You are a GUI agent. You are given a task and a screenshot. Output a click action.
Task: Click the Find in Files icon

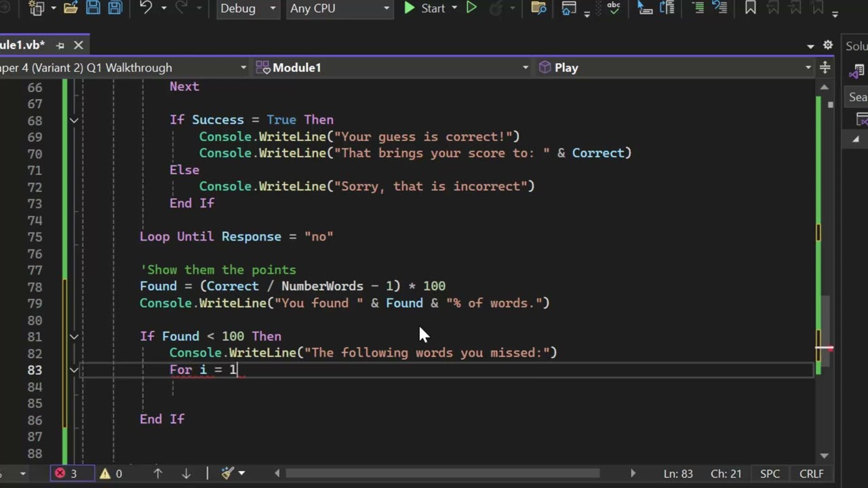click(x=538, y=8)
